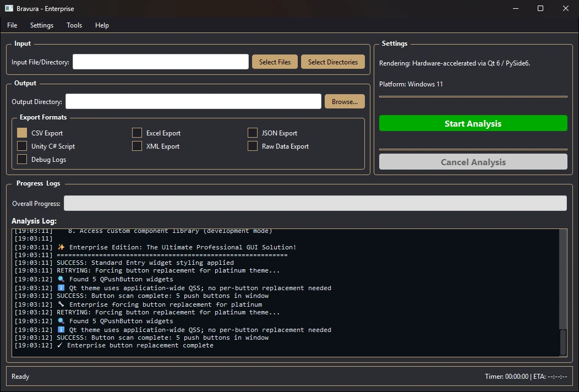
Task: Click the 'Access custom component library' log line
Action: coord(143,231)
